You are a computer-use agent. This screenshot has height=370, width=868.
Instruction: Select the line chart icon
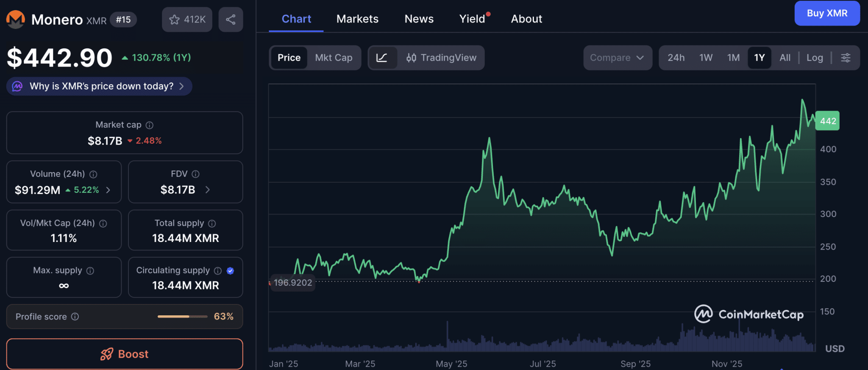(382, 58)
